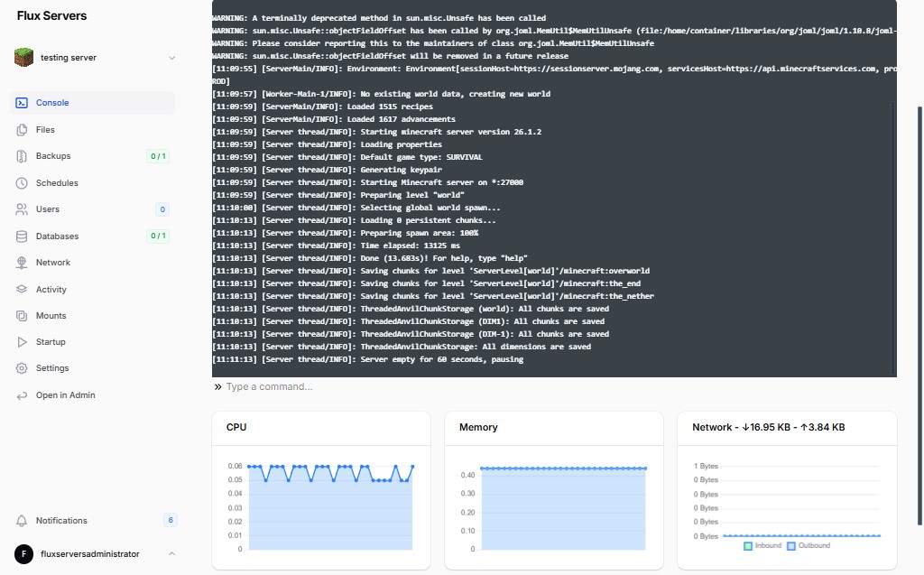This screenshot has height=575, width=924.
Task: Click the console output scrollbar
Action: point(894,236)
